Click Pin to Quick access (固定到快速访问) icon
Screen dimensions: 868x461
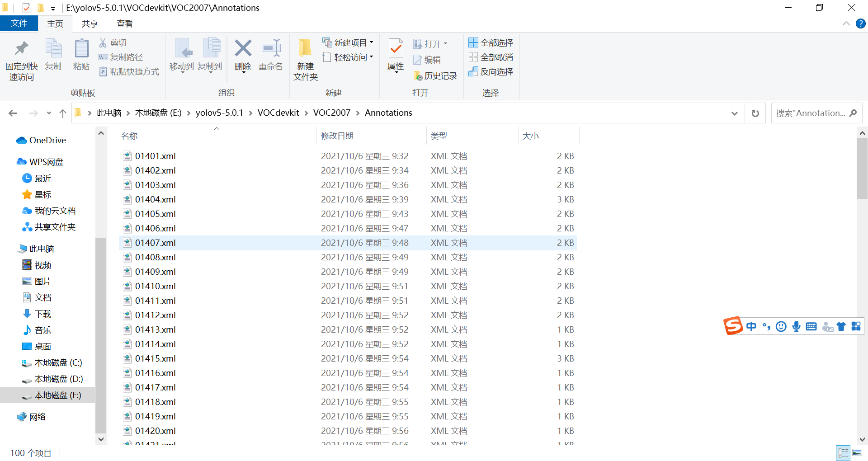(21, 48)
